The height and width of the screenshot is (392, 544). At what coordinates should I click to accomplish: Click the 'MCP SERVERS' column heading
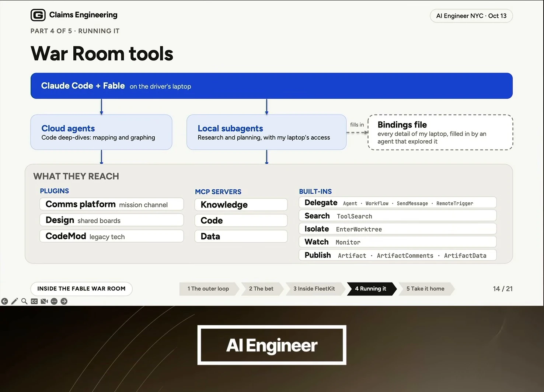(218, 192)
